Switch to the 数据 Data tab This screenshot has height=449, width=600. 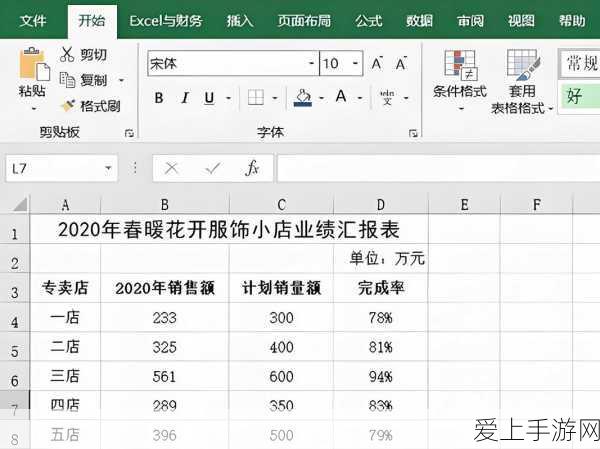click(419, 20)
